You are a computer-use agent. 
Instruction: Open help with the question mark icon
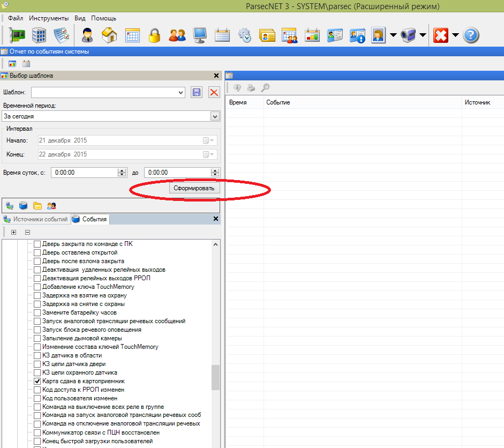(471, 35)
